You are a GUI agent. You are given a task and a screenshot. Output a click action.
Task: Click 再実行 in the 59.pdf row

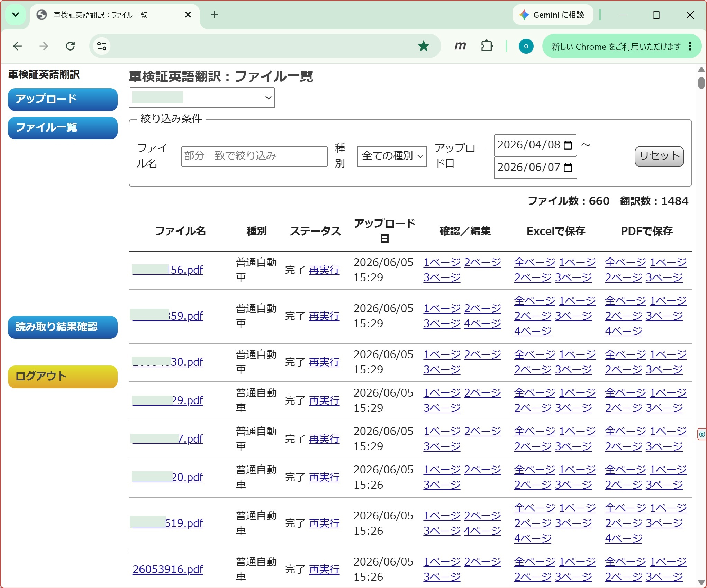point(324,316)
